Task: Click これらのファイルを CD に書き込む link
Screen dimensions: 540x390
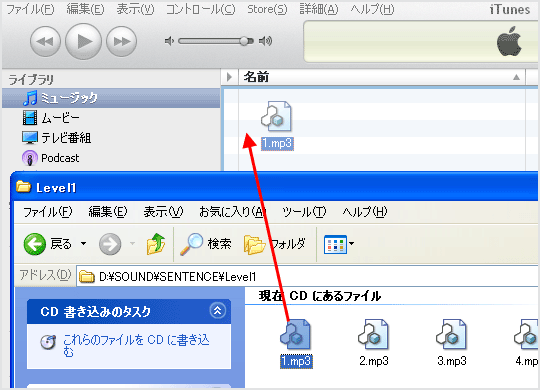Action: pyautogui.click(x=136, y=346)
